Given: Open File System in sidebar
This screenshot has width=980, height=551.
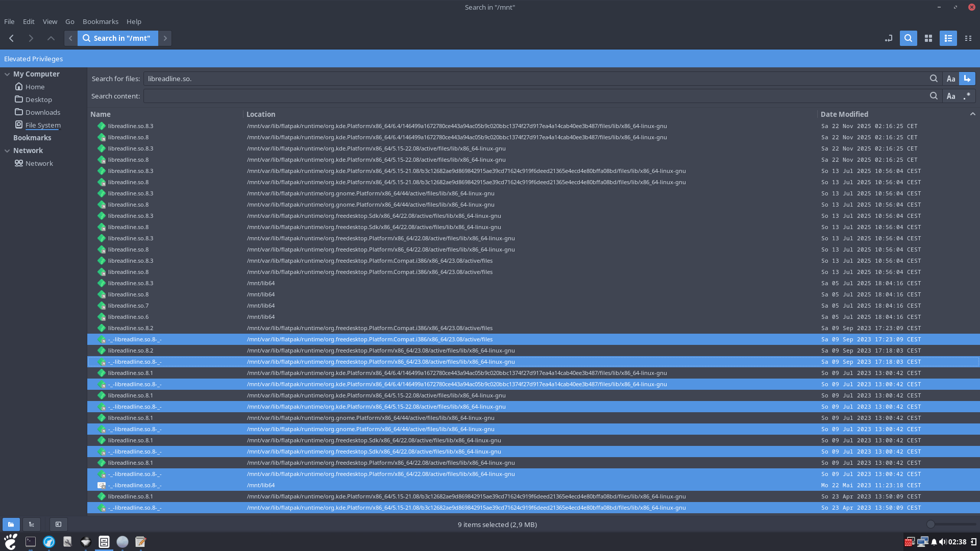Looking at the screenshot, I should click(43, 125).
